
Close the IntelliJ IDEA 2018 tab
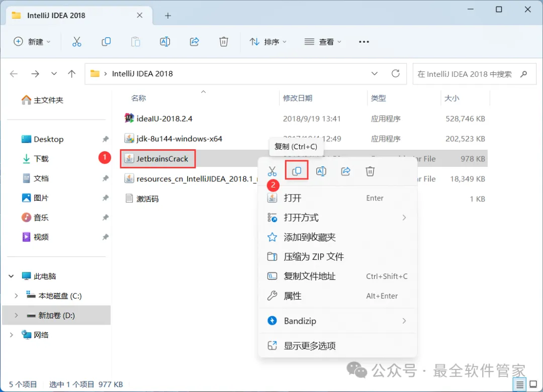click(x=140, y=15)
